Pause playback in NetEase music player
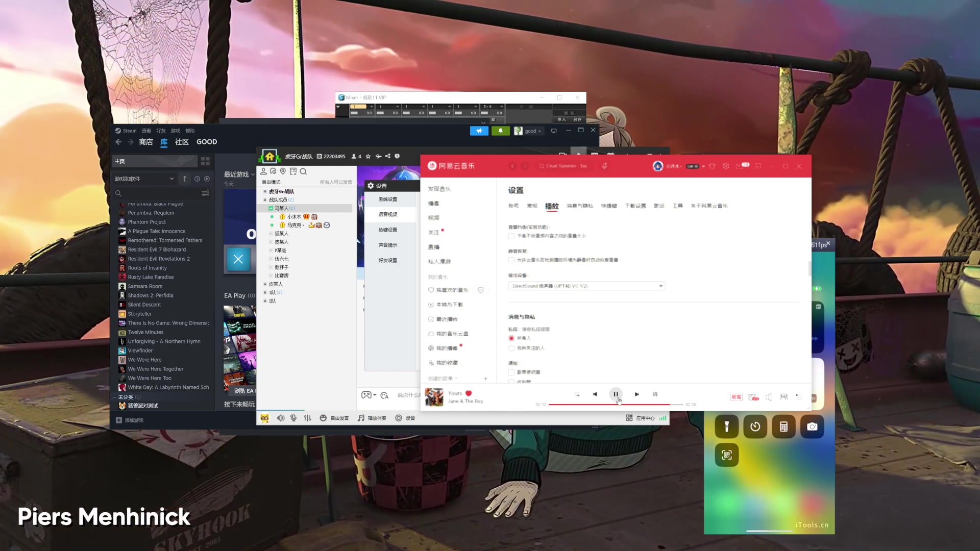This screenshot has height=551, width=980. [616, 394]
